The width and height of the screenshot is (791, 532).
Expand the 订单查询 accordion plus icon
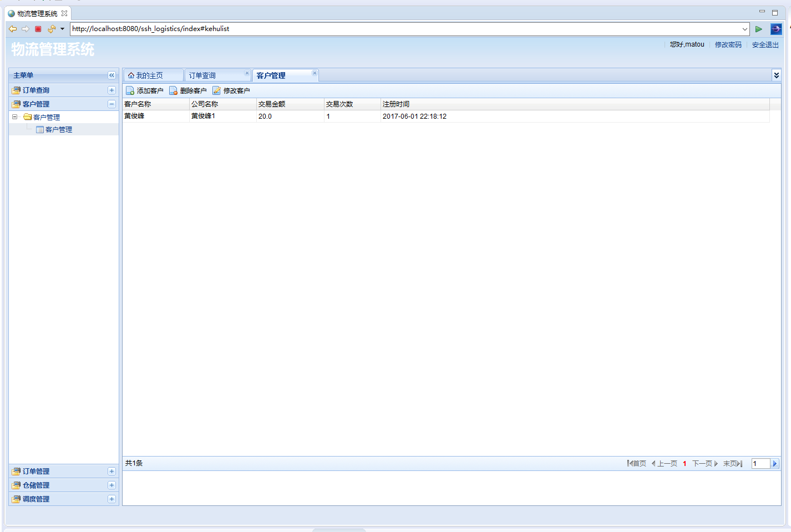pyautogui.click(x=111, y=90)
